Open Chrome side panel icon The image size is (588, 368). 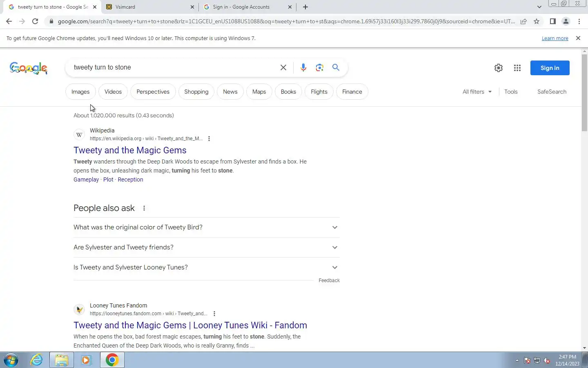tap(552, 21)
